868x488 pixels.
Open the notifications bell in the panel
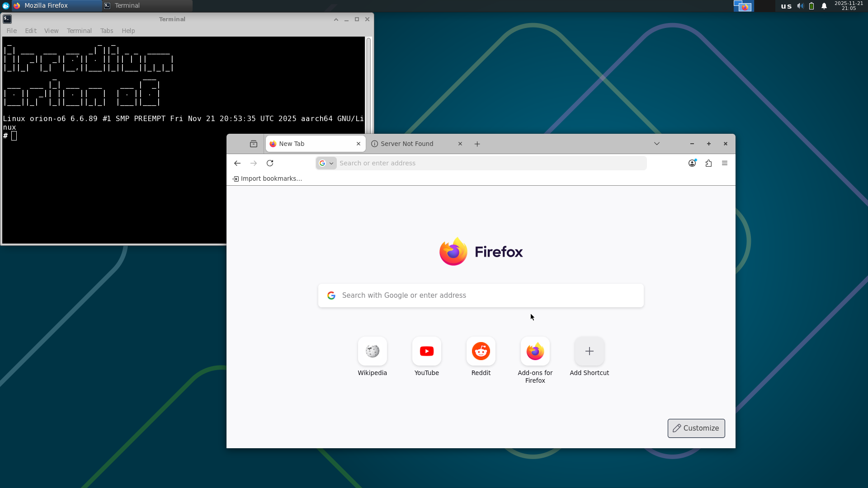click(x=824, y=6)
